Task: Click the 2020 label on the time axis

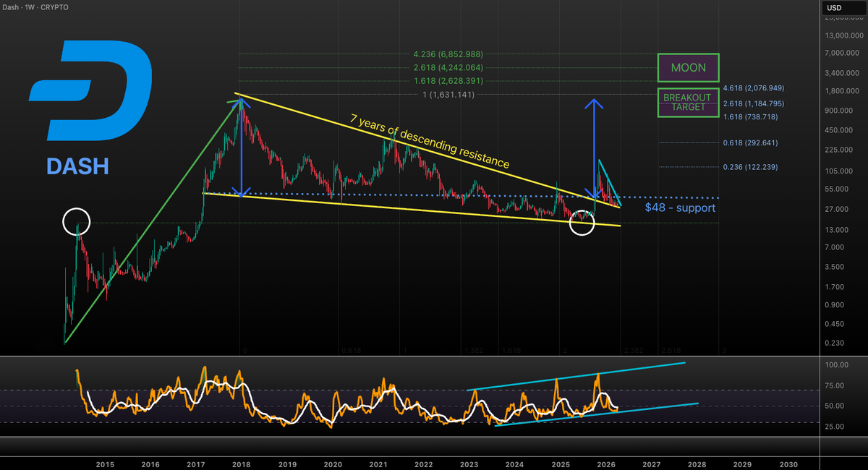Action: pos(333,464)
